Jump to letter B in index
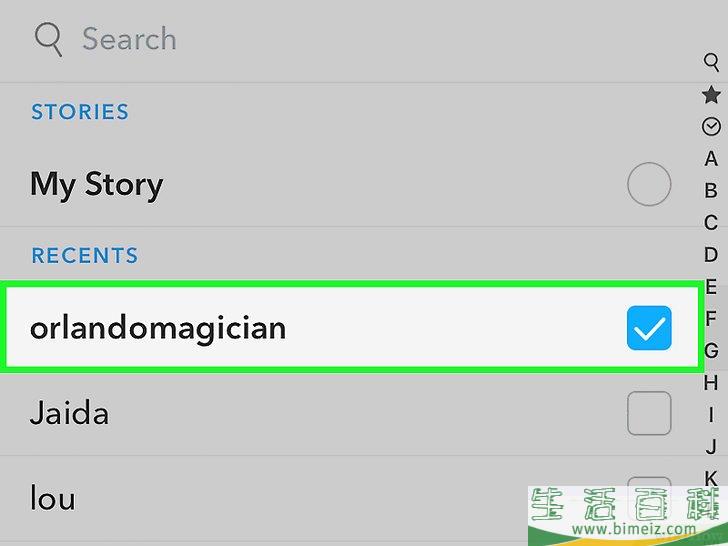The width and height of the screenshot is (728, 546). pyautogui.click(x=711, y=190)
